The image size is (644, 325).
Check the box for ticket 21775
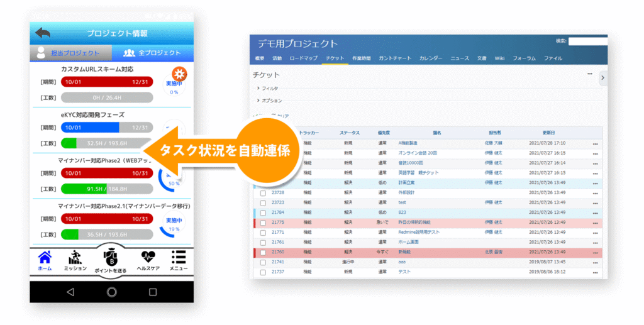(x=264, y=222)
